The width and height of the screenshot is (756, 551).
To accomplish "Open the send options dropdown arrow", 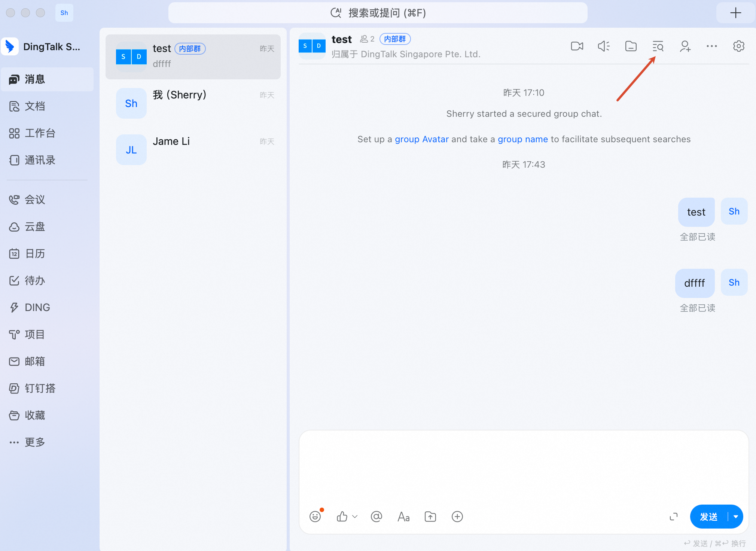I will point(735,517).
